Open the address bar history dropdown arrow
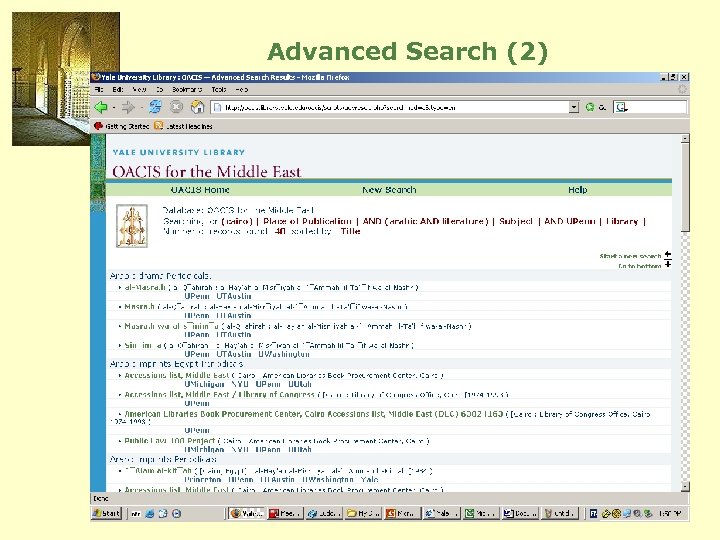720x540 pixels. point(574,107)
